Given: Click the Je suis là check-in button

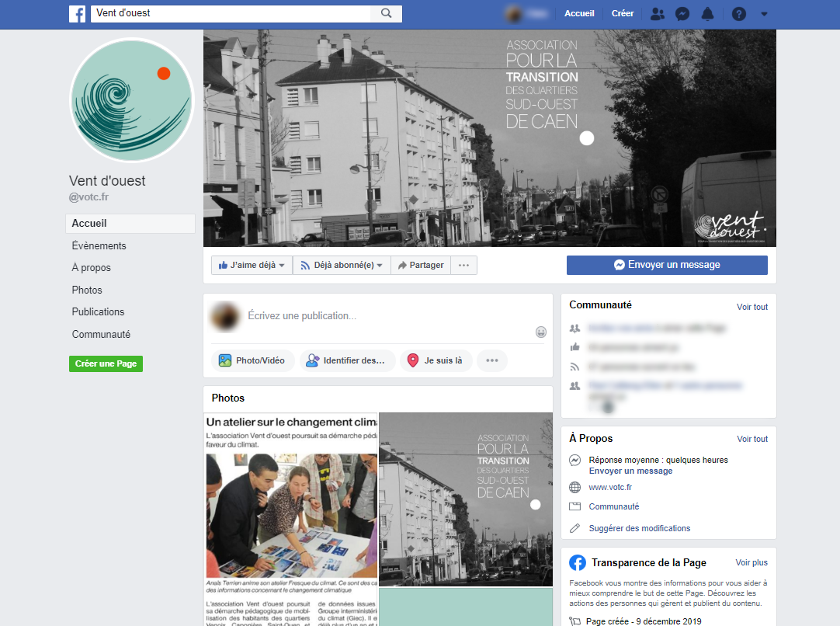Looking at the screenshot, I should click(436, 360).
